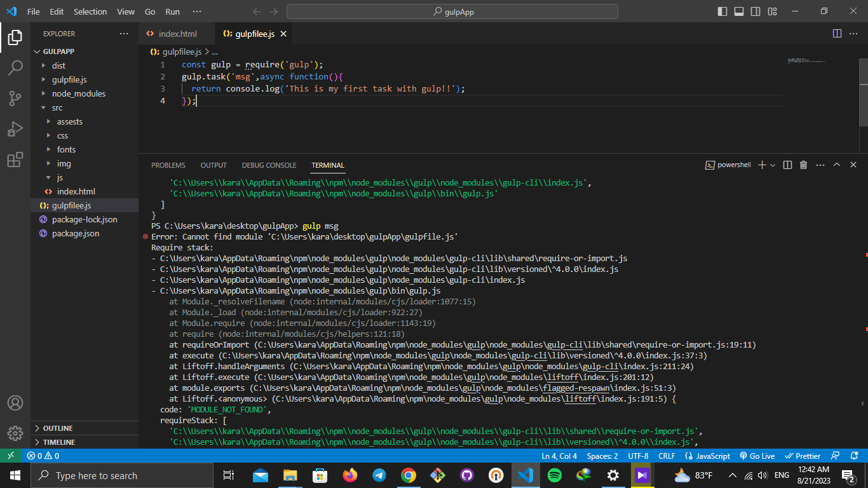
Task: Open the Accounts menu icon
Action: tap(15, 403)
